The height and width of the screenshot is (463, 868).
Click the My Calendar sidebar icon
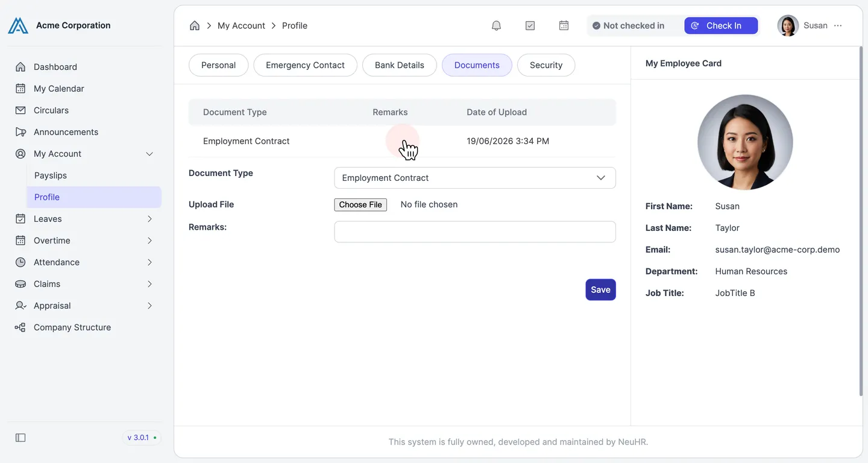tap(20, 89)
